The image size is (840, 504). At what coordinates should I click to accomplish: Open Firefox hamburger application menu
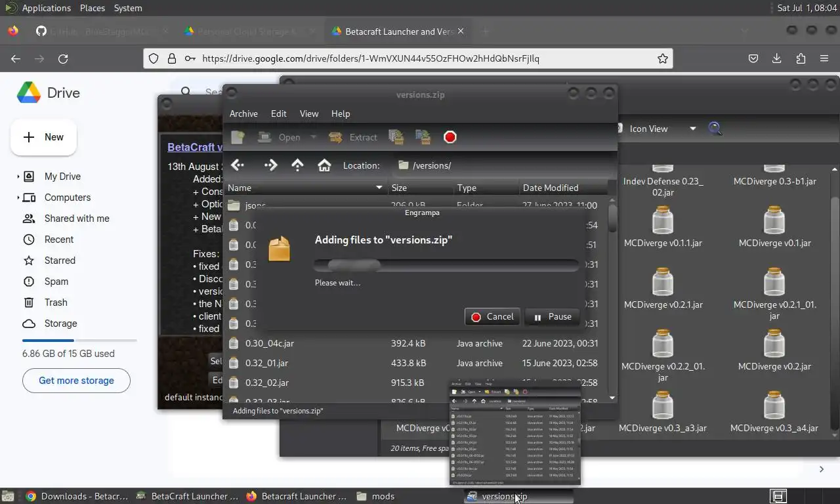point(824,58)
